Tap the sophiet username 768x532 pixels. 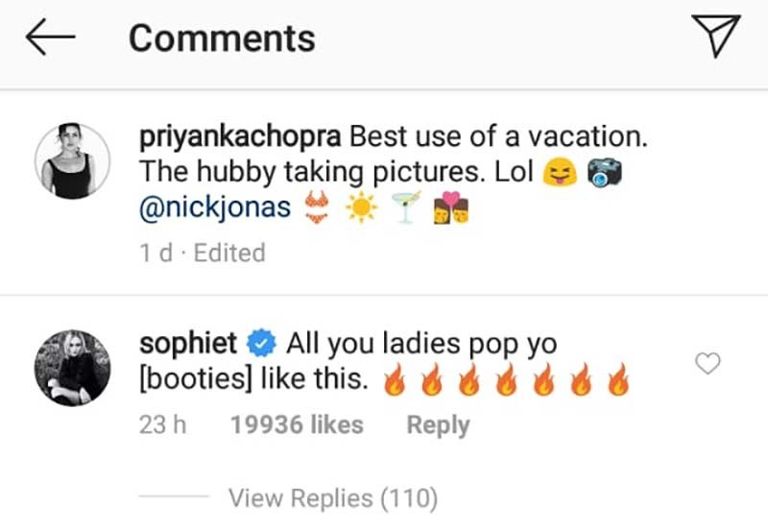coord(188,343)
